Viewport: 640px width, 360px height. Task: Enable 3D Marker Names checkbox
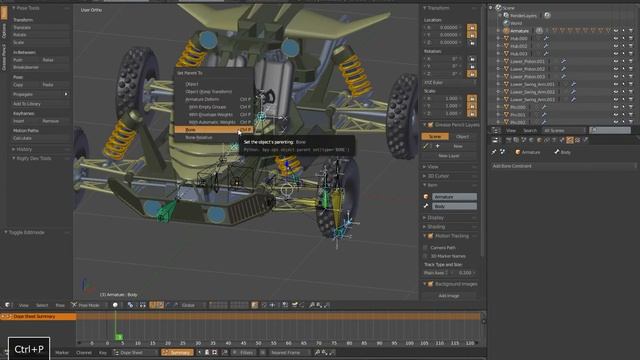[425, 256]
